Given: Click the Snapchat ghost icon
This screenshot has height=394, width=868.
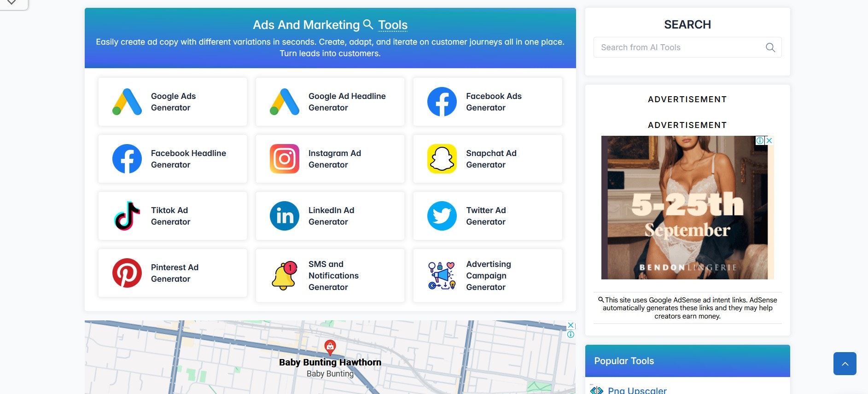Looking at the screenshot, I should (442, 159).
